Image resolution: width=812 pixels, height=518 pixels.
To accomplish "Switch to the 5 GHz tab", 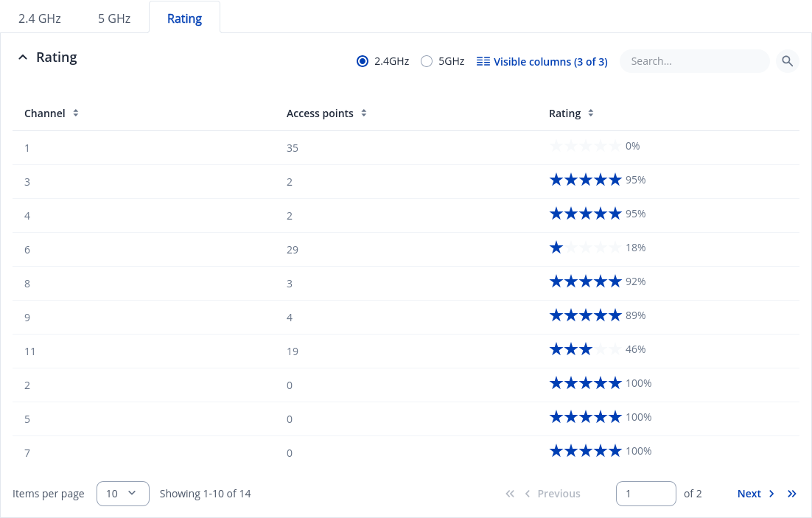I will point(114,18).
